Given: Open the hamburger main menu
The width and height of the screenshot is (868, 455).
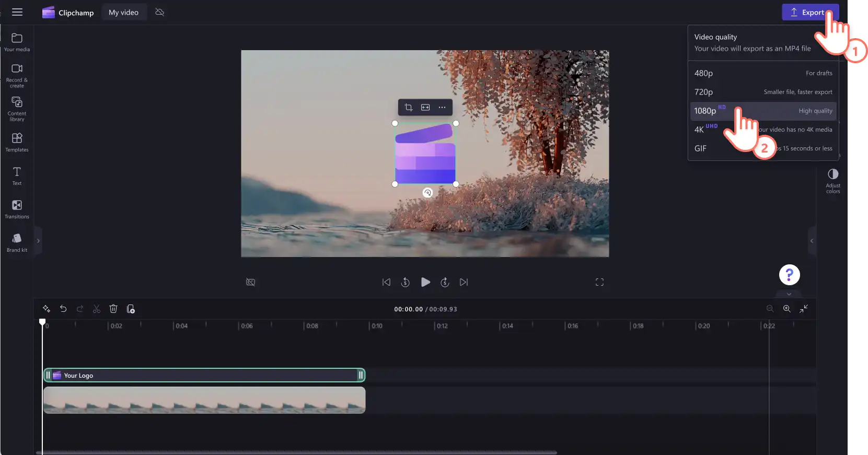Looking at the screenshot, I should tap(17, 12).
